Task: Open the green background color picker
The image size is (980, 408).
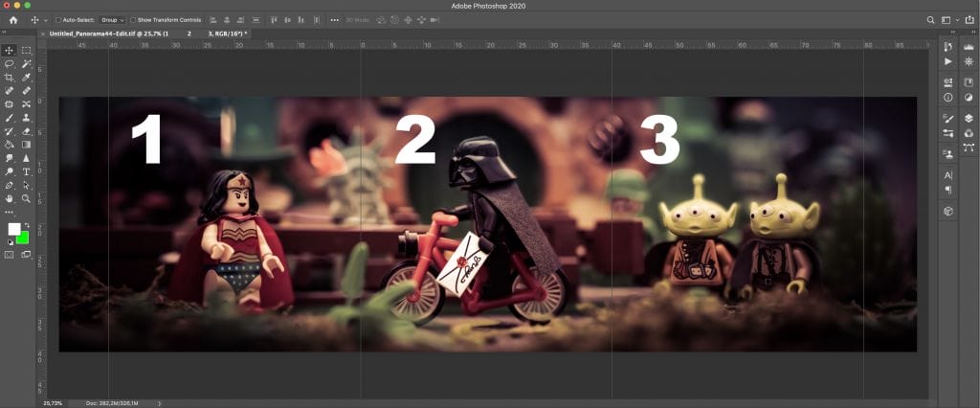Action: click(24, 238)
